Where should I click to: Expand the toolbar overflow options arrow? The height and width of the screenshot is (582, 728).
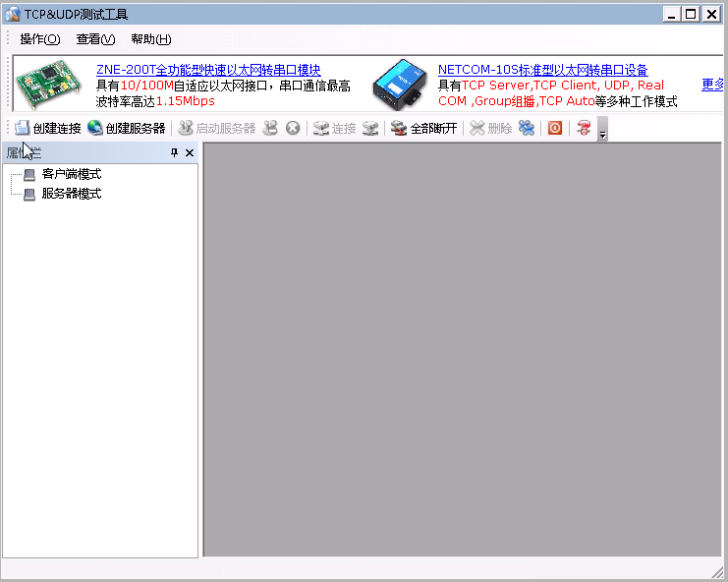602,129
